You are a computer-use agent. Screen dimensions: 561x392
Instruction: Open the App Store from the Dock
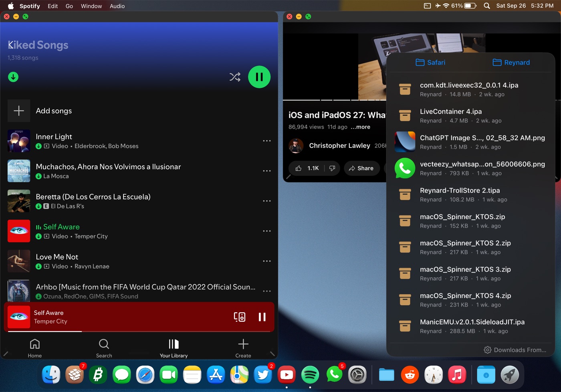(x=216, y=375)
